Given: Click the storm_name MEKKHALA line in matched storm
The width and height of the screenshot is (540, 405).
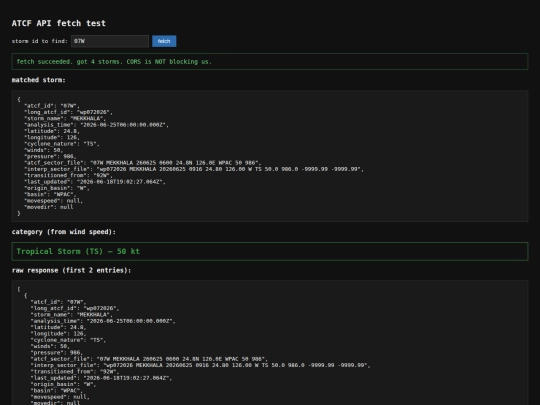Looking at the screenshot, I should click(x=65, y=118).
